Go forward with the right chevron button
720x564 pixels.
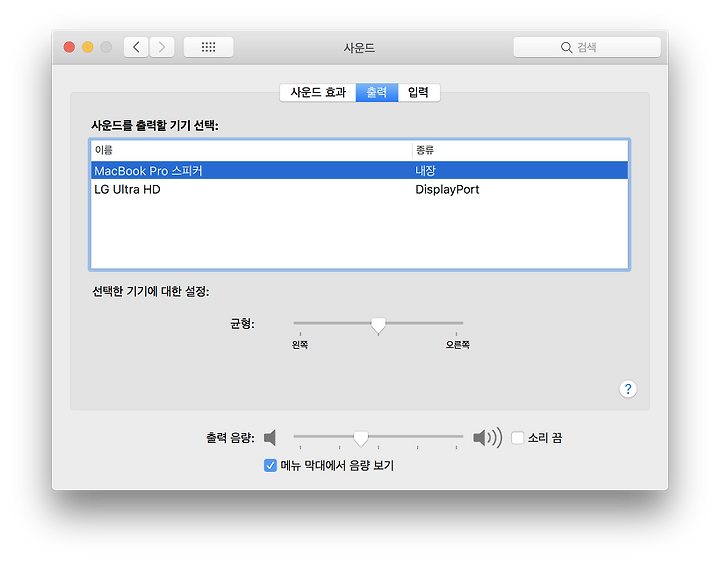162,47
